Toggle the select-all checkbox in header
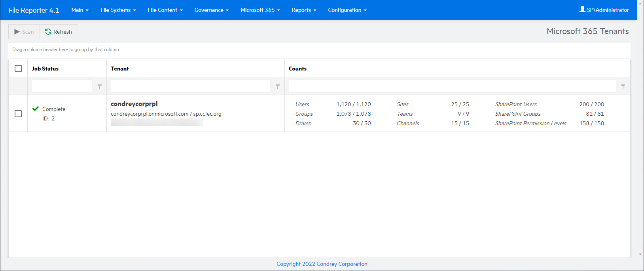The height and width of the screenshot is (271, 644). pos(18,69)
